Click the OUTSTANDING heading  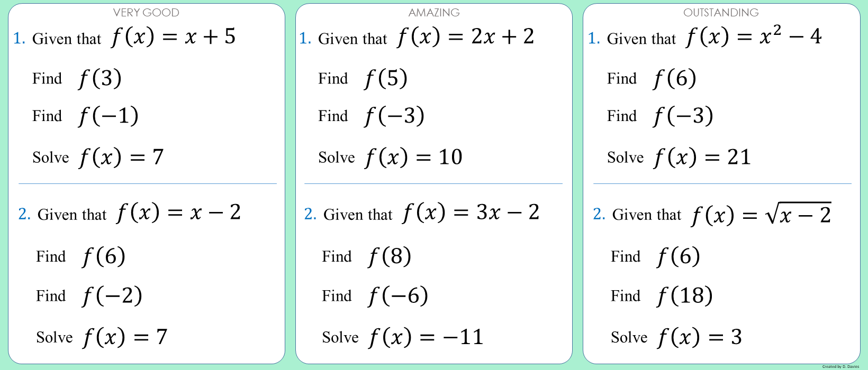pos(721,12)
